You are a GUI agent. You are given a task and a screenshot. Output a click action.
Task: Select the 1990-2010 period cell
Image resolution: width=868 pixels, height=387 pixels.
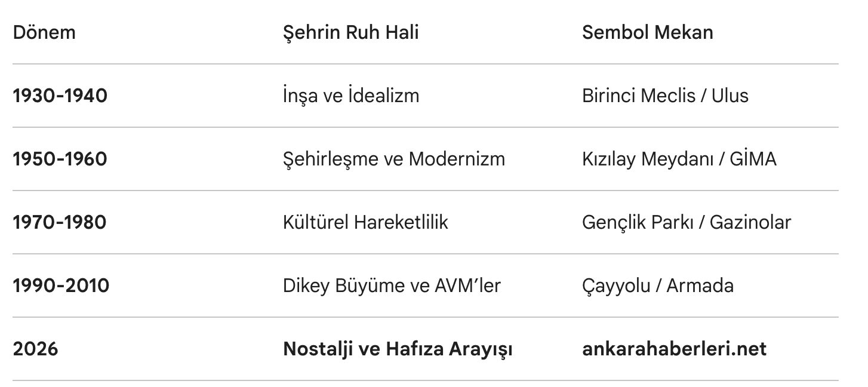[x=61, y=285]
